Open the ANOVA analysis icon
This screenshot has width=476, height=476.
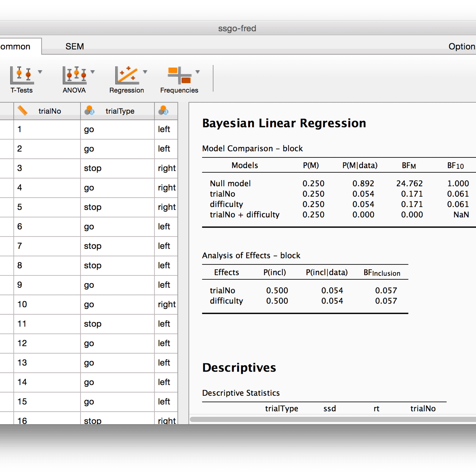pyautogui.click(x=74, y=75)
